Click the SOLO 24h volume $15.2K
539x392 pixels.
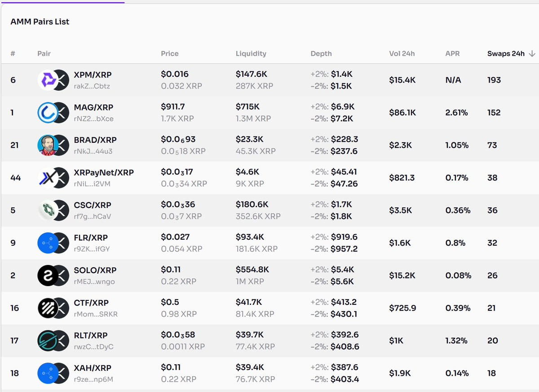[402, 275]
